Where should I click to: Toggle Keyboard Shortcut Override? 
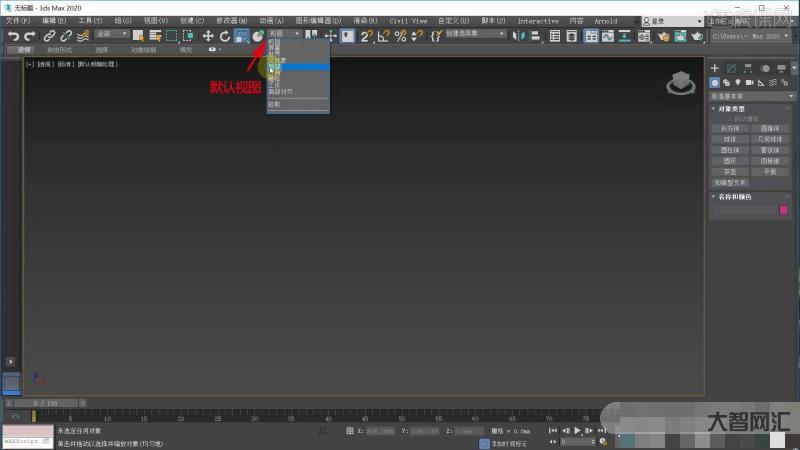[x=347, y=36]
